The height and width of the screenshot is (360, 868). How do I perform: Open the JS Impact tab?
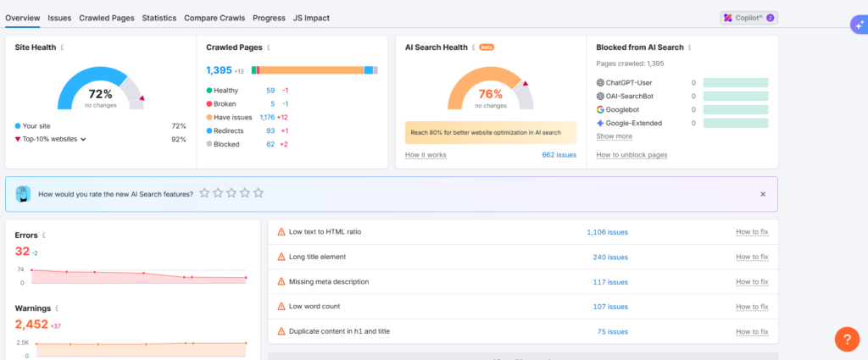[311, 18]
